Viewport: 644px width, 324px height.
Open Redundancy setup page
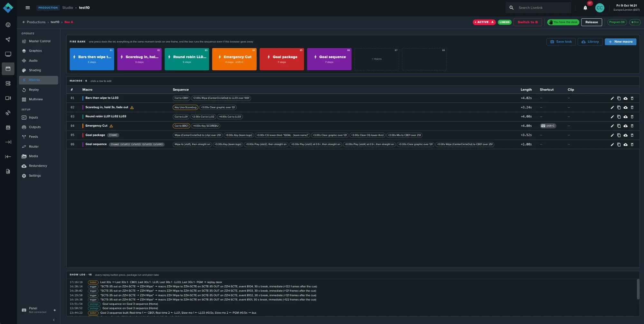(39, 166)
